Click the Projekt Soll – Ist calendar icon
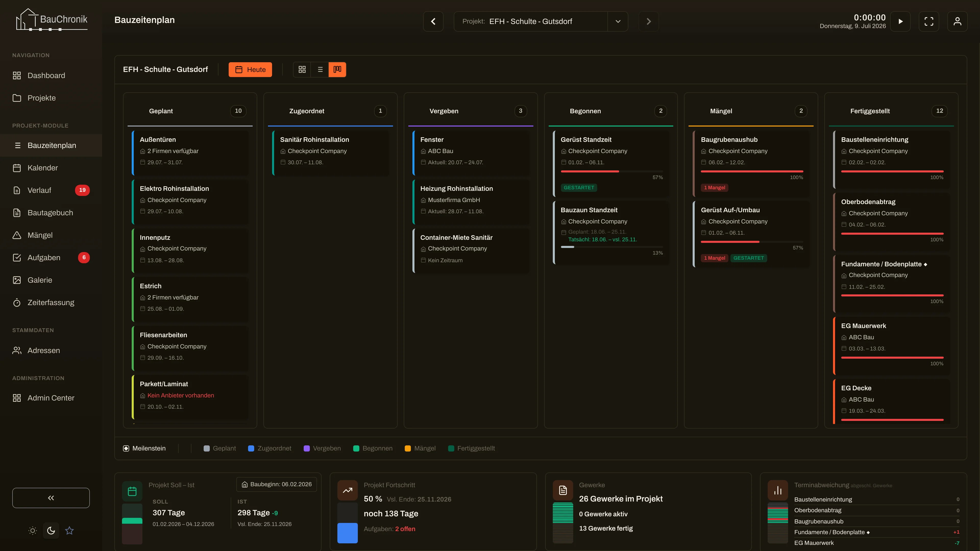Screen dimensions: 980x551 click(x=132, y=491)
